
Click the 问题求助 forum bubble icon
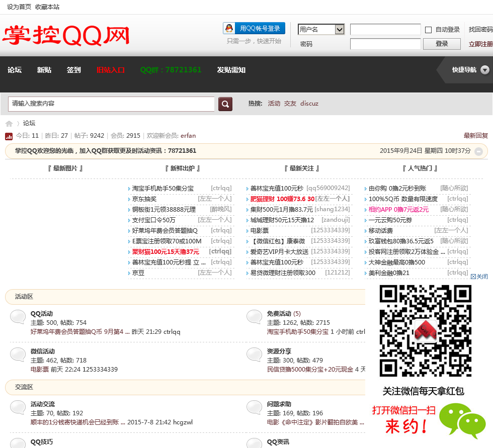[x=255, y=407]
